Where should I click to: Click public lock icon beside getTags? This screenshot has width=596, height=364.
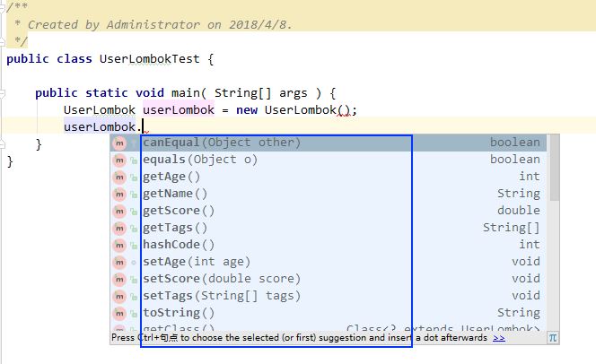point(134,229)
